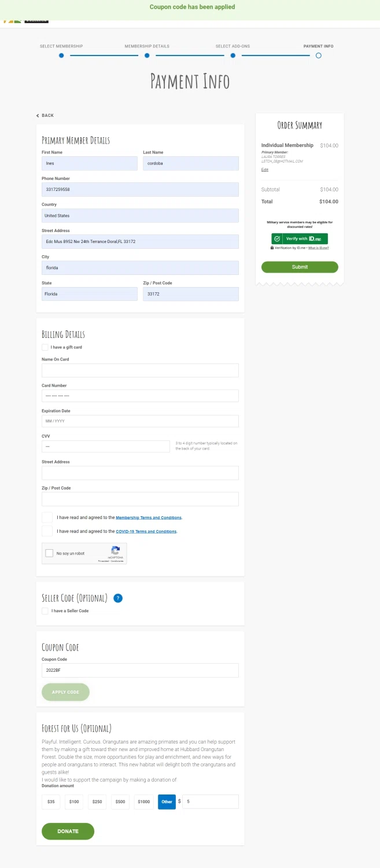
Task: Click the Verify with ID.me button
Action: 300,238
